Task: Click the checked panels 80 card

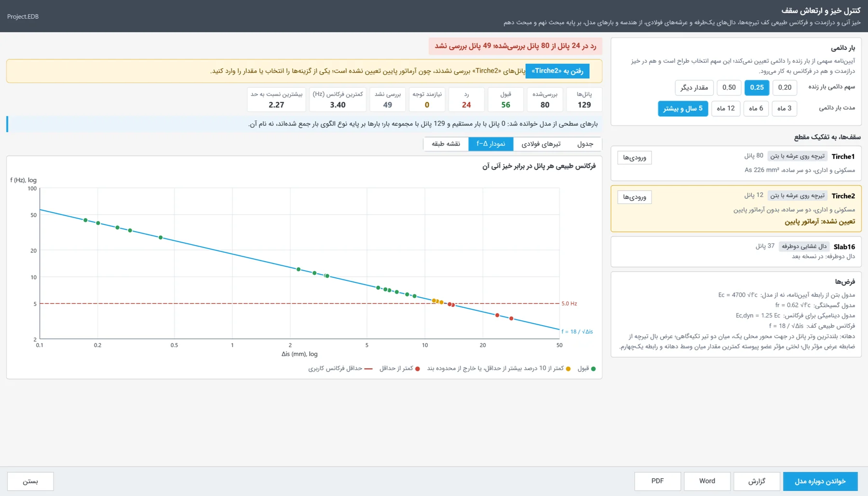Action: click(x=545, y=99)
